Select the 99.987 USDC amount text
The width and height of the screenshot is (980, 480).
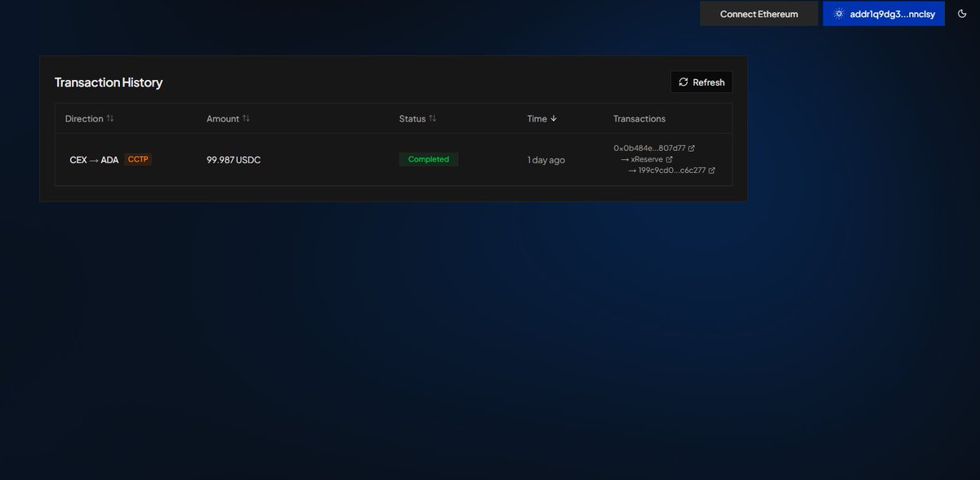(x=234, y=160)
